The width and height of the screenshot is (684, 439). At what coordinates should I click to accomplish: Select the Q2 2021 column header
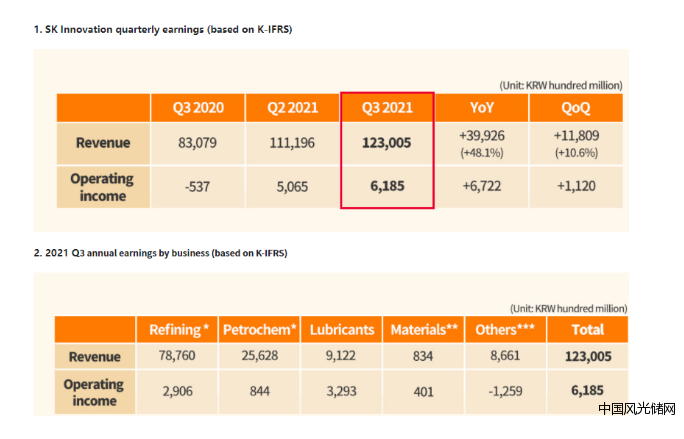coord(292,107)
